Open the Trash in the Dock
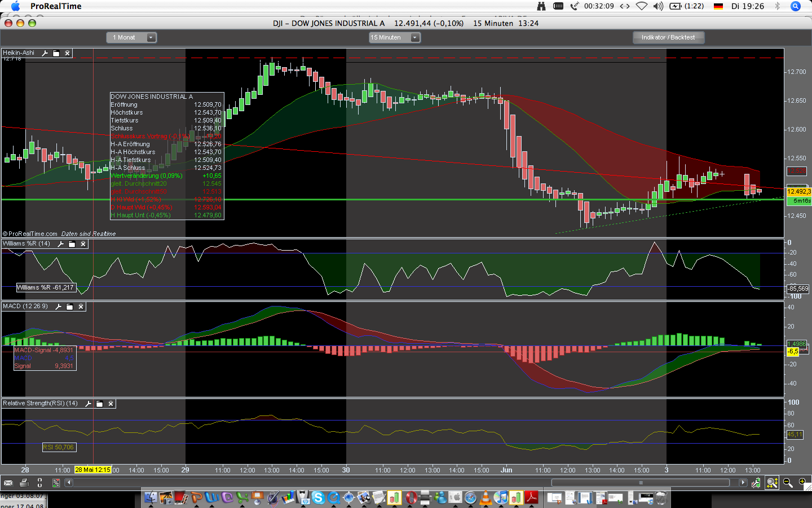812x508 pixels. (661, 498)
